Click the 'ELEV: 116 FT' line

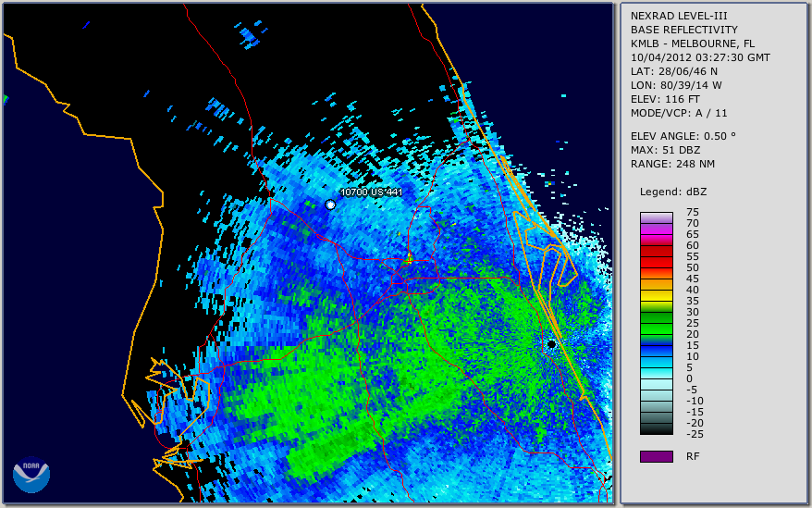coord(665,99)
